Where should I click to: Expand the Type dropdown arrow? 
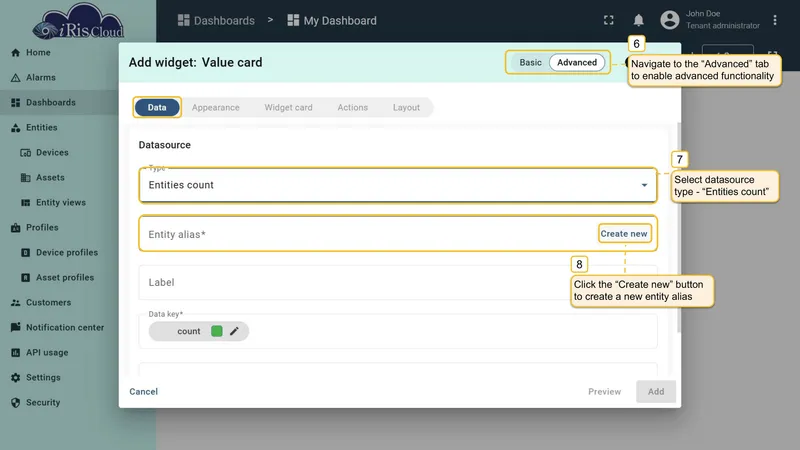[x=644, y=185]
